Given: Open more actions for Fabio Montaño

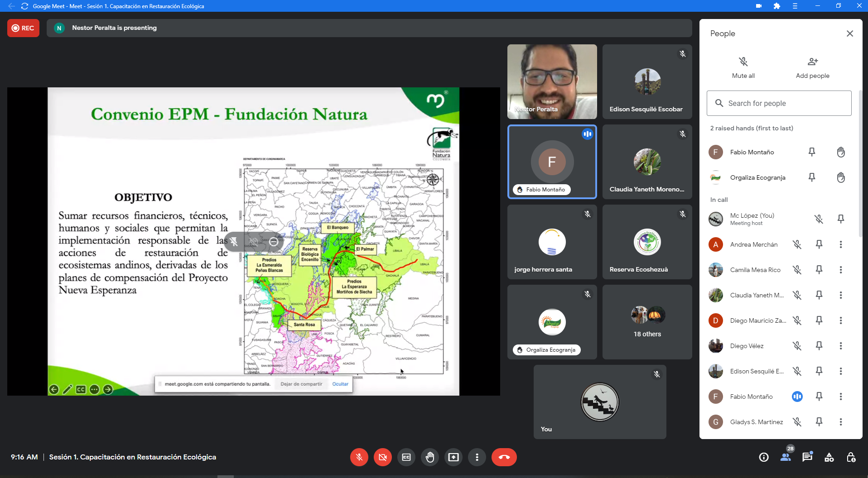Looking at the screenshot, I should (x=841, y=397).
